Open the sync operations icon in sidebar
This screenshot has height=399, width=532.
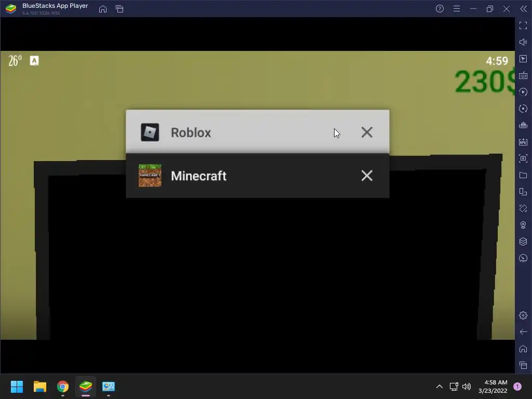(x=523, y=109)
